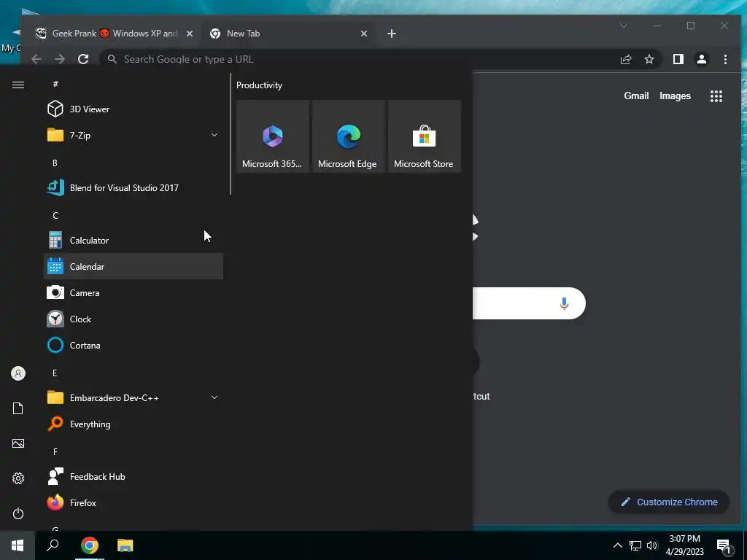Click the B letter header in app list
Viewport: 747px width, 560px height.
[55, 163]
